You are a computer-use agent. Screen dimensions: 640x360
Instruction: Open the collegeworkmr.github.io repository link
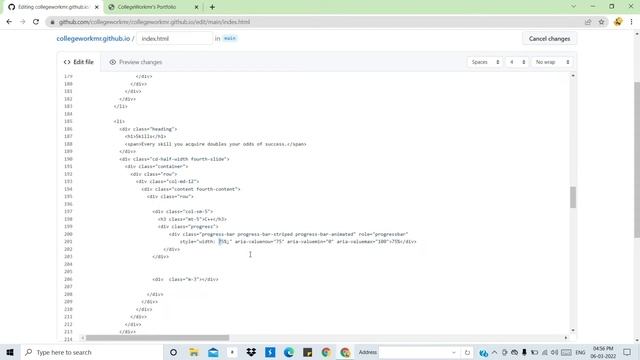point(93,38)
